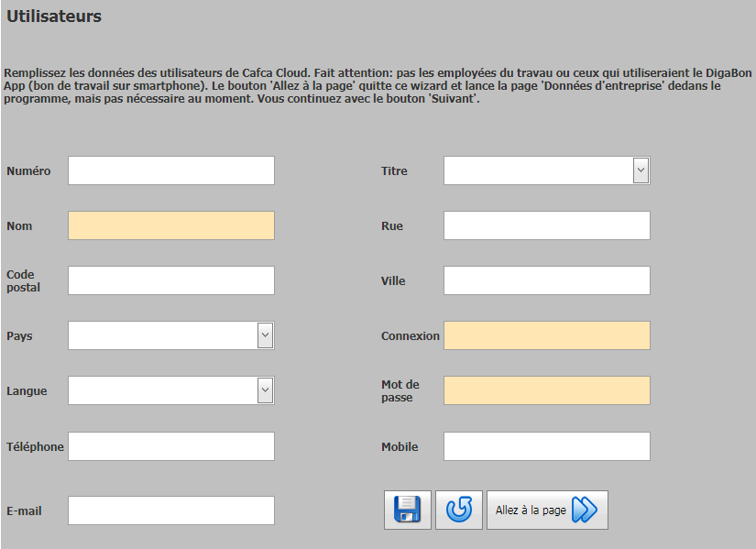The height and width of the screenshot is (549, 756).
Task: Focus the Mobile number field
Action: point(547,446)
